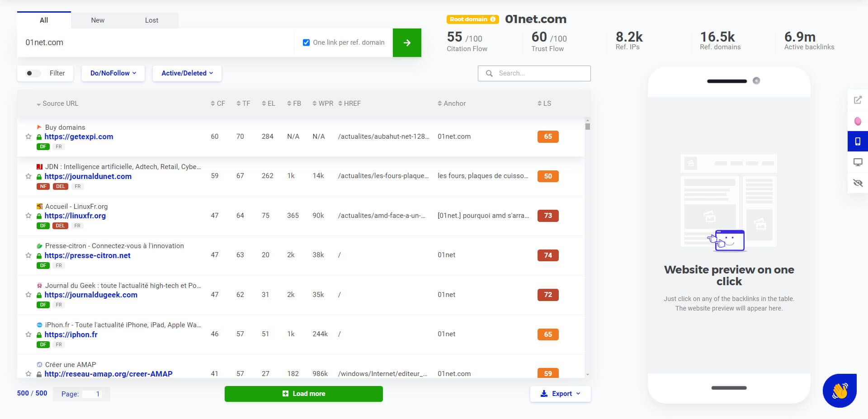Toggle the Filter switch

(33, 73)
